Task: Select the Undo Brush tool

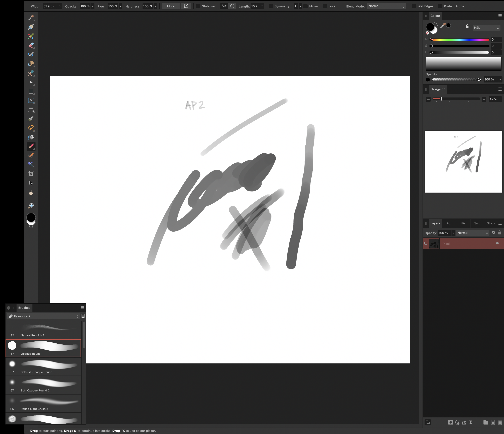Action: click(31, 54)
